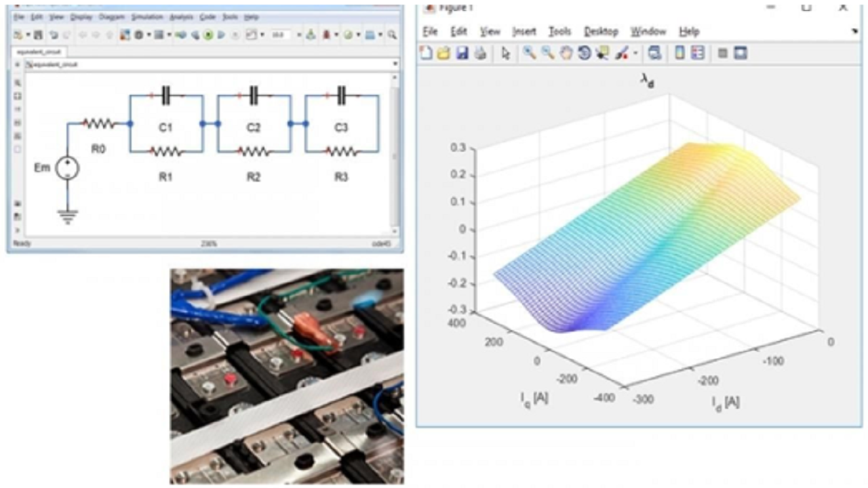The height and width of the screenshot is (488, 868).
Task: Click the Zoom icon in Simulink palette
Action: (x=17, y=83)
